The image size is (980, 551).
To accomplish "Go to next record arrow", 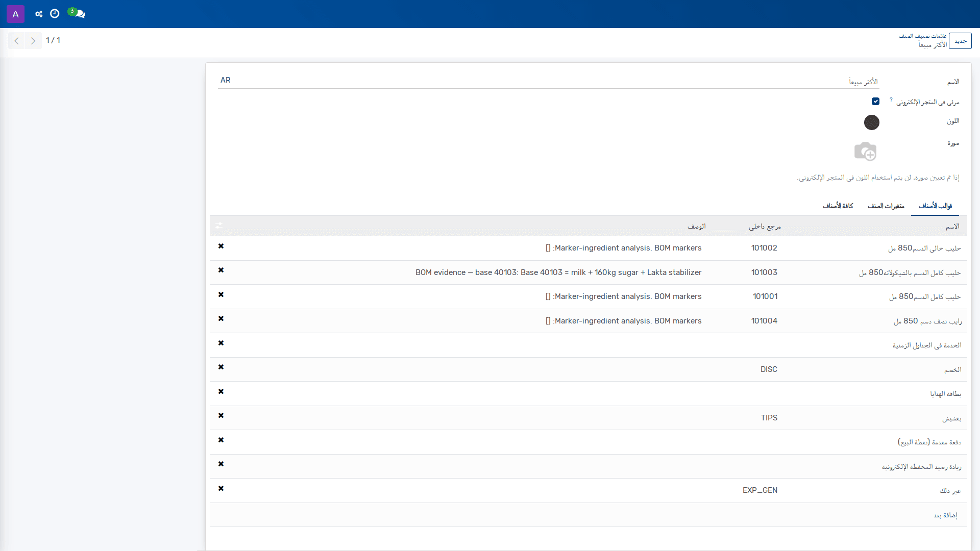I will (33, 41).
